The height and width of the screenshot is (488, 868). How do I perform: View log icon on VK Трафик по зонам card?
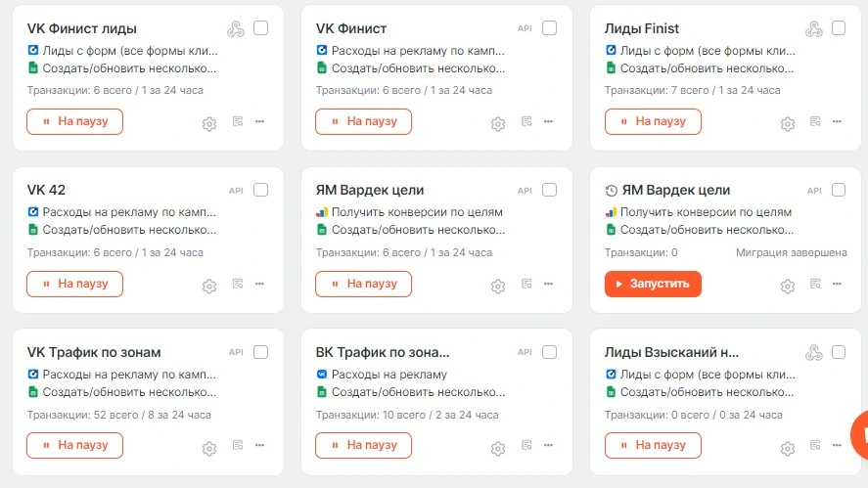(238, 445)
